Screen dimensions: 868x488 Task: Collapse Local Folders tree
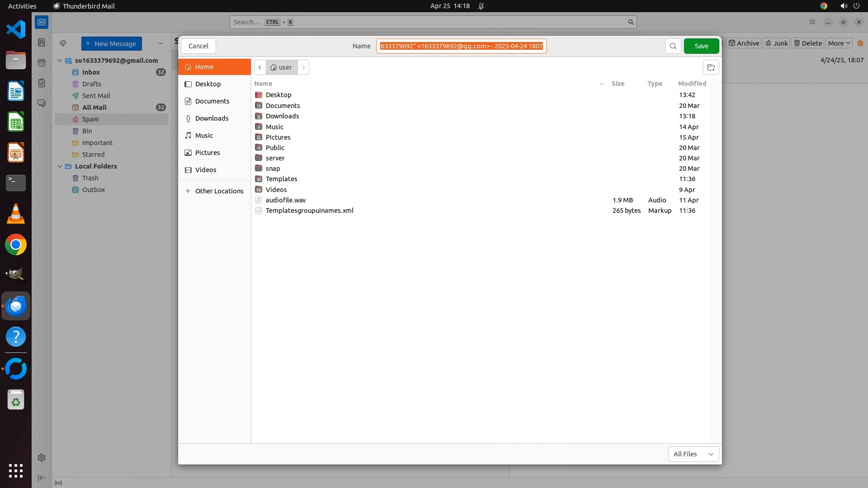pos(60,166)
